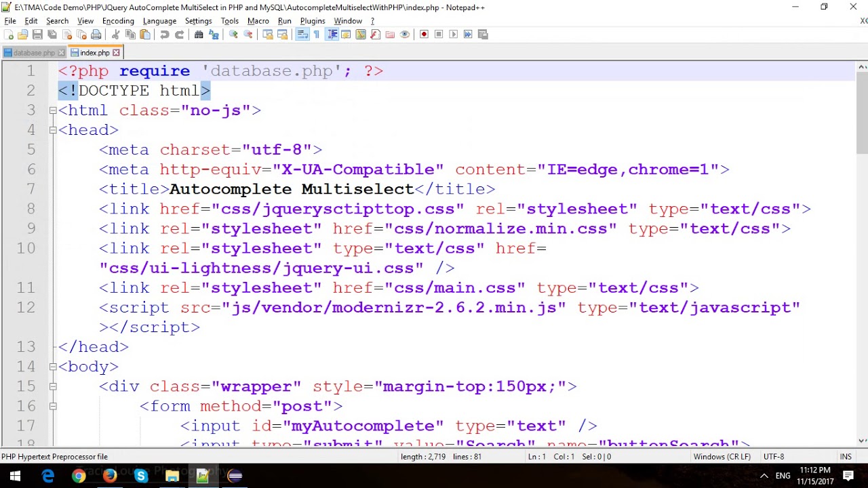Viewport: 868px width, 488px height.
Task: Toggle word wrap in the toolbar
Action: tap(302, 34)
